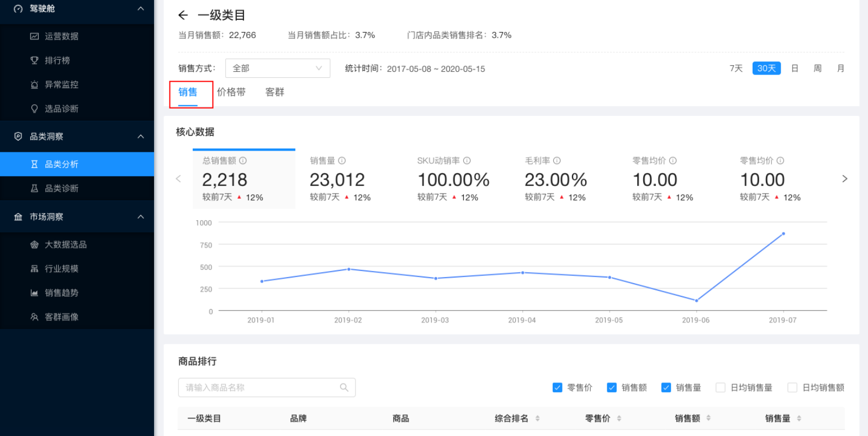The width and height of the screenshot is (868, 436).
Task: Select the 7天 time range
Action: pos(735,68)
